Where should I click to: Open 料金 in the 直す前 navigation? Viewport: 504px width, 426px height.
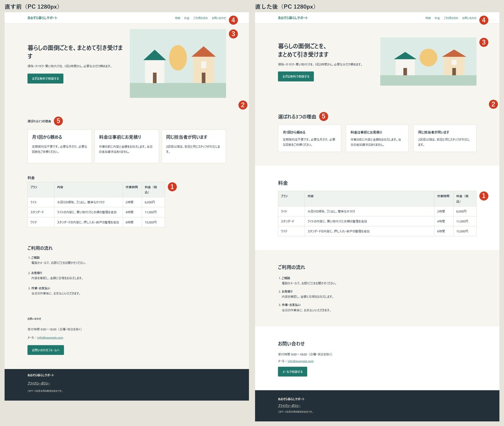(x=187, y=18)
